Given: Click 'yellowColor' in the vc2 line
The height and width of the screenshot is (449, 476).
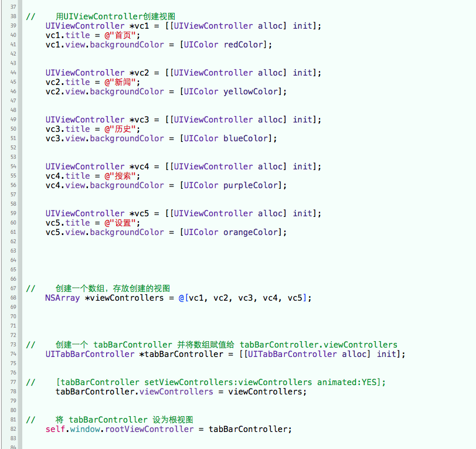Looking at the screenshot, I should pos(250,91).
